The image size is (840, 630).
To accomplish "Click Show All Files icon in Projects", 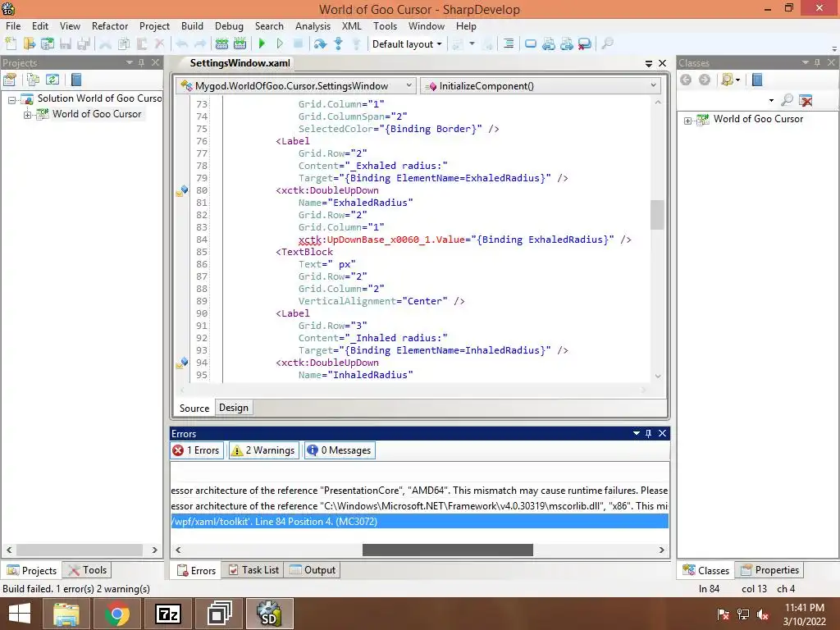I will [33, 80].
